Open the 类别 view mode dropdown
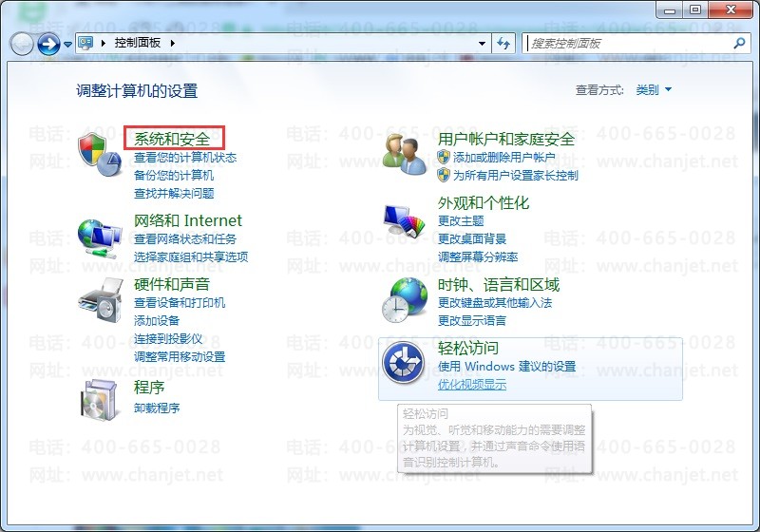Screen dimensions: 760x532 (x=654, y=89)
